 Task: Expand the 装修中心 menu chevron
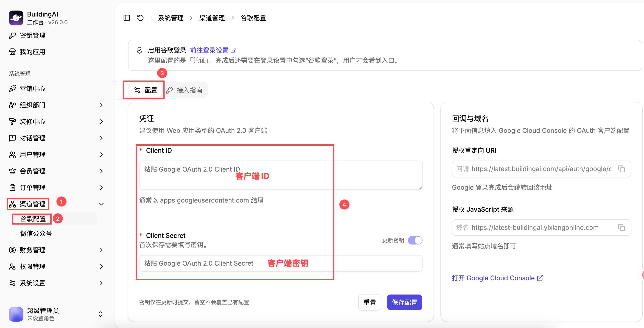pyautogui.click(x=101, y=122)
